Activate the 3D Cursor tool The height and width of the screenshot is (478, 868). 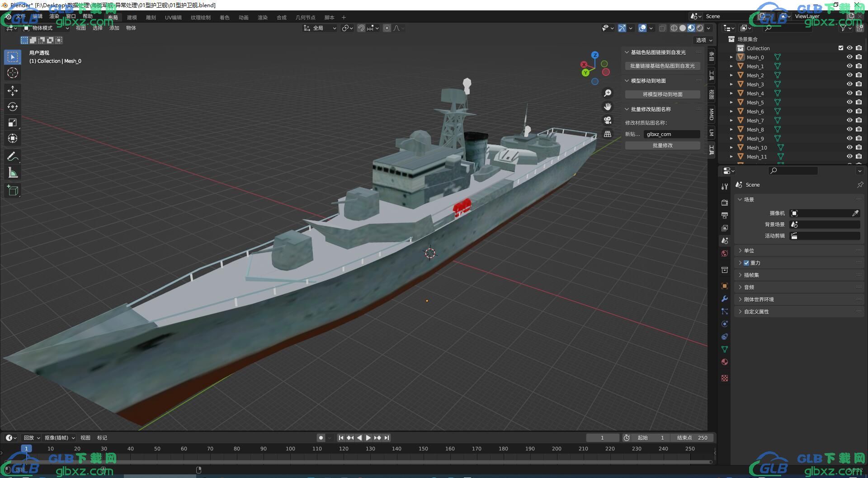(13, 73)
